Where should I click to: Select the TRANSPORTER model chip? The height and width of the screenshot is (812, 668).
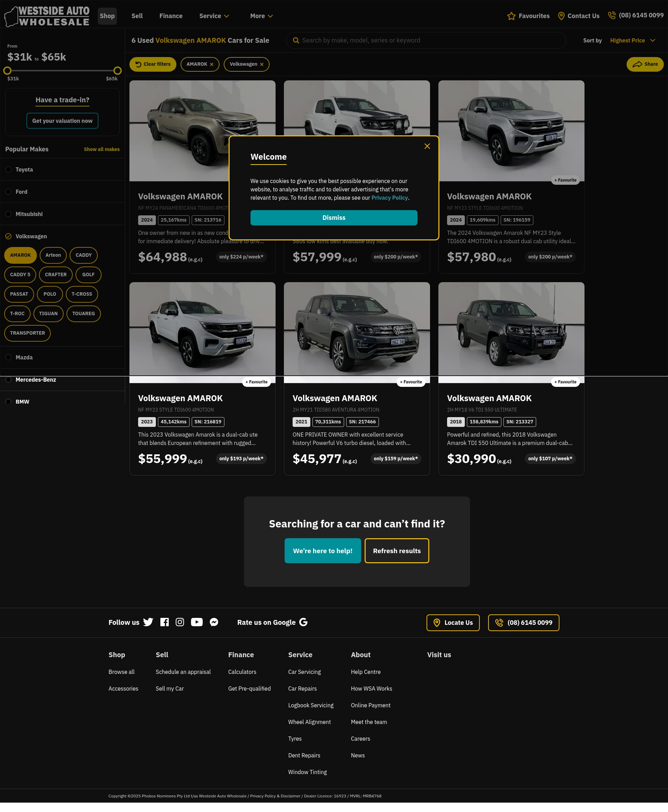click(27, 333)
